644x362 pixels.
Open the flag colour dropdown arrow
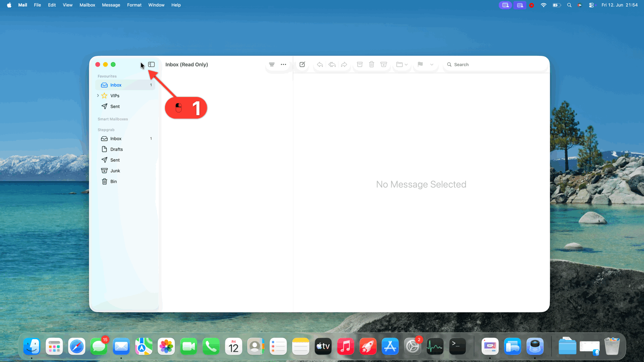432,64
